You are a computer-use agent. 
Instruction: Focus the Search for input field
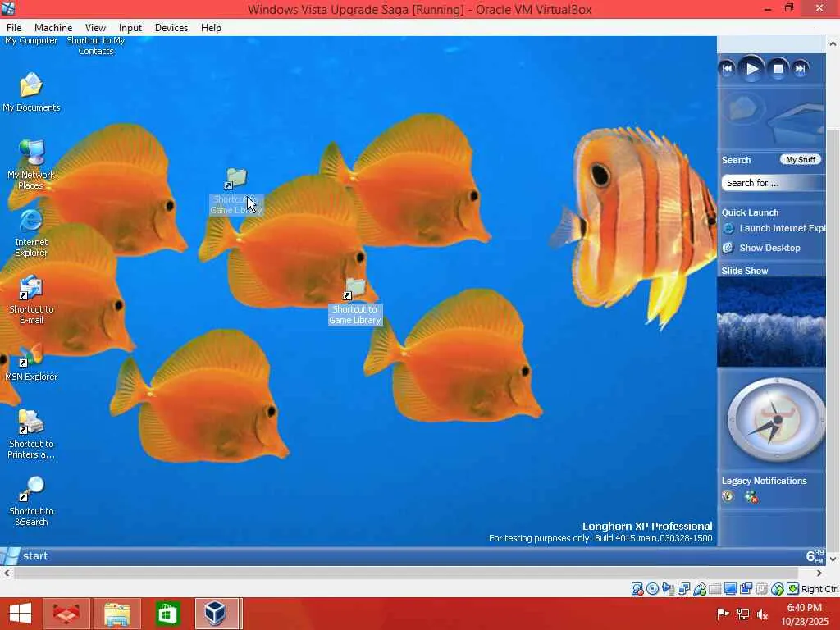click(773, 183)
